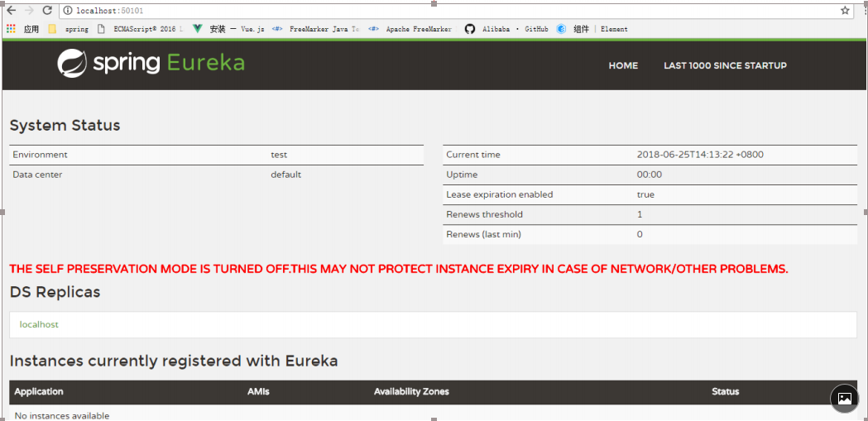This screenshot has width=868, height=421.
Task: Click the Instances currently registered heading
Action: pyautogui.click(x=174, y=361)
